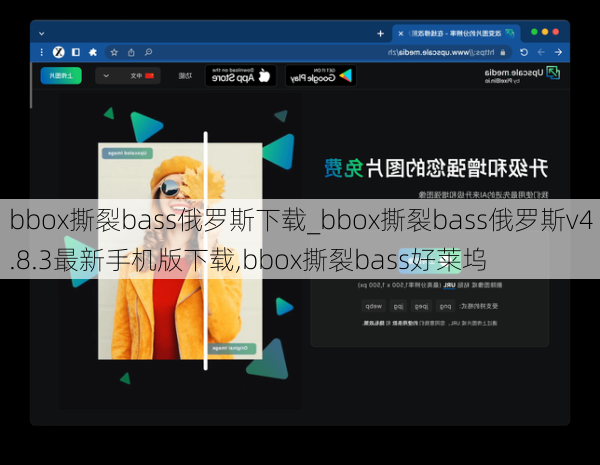The height and width of the screenshot is (465, 600).
Task: Open the three-dot browser menu
Action: click(41, 52)
